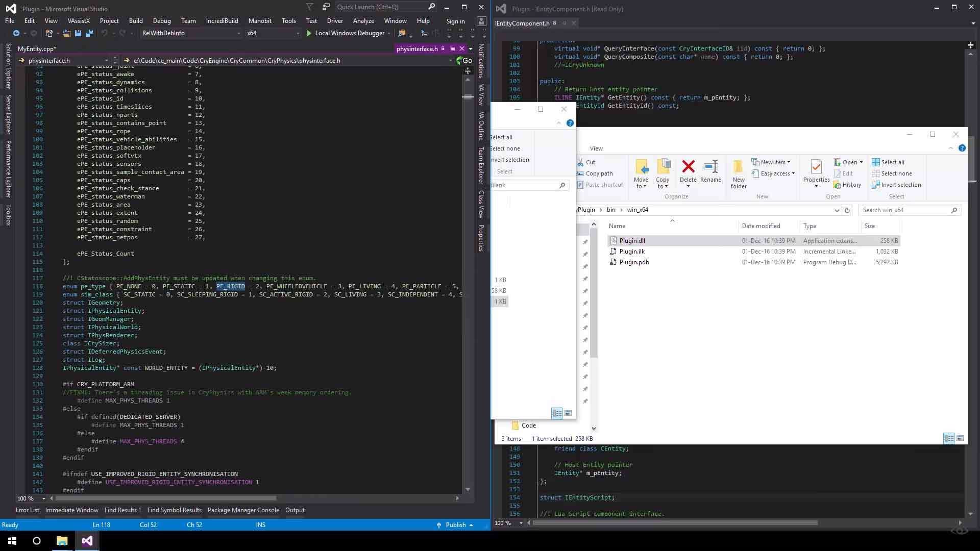Open Cortana search circle on taskbar
The width and height of the screenshot is (980, 551).
coord(37,541)
